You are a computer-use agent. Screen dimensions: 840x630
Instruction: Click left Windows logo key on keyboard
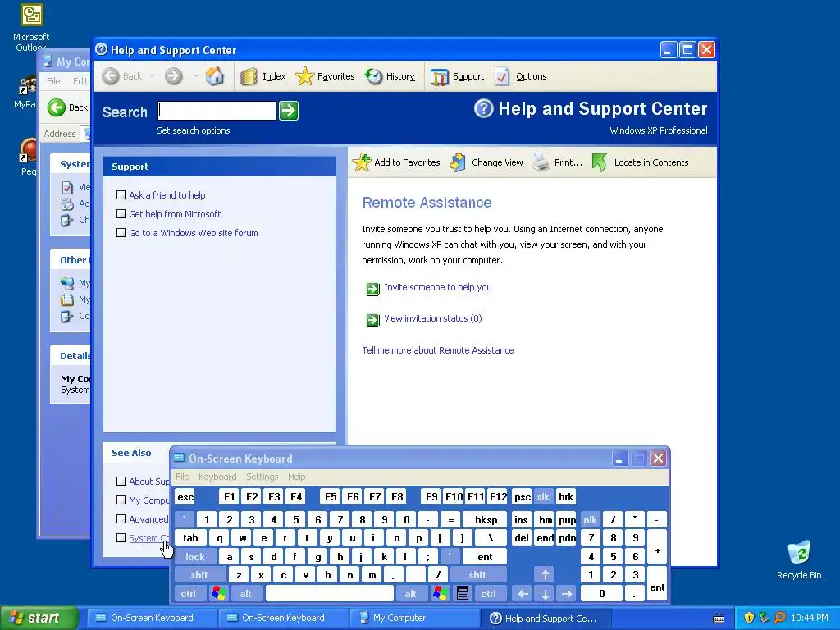218,594
